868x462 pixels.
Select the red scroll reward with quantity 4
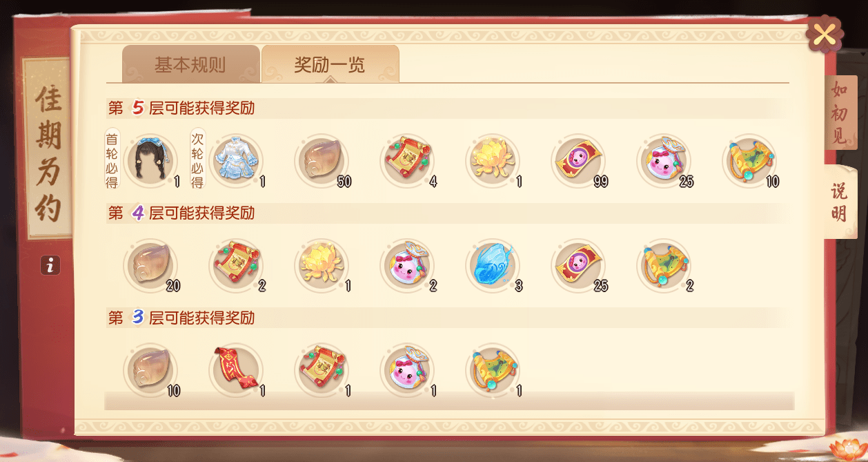(407, 160)
